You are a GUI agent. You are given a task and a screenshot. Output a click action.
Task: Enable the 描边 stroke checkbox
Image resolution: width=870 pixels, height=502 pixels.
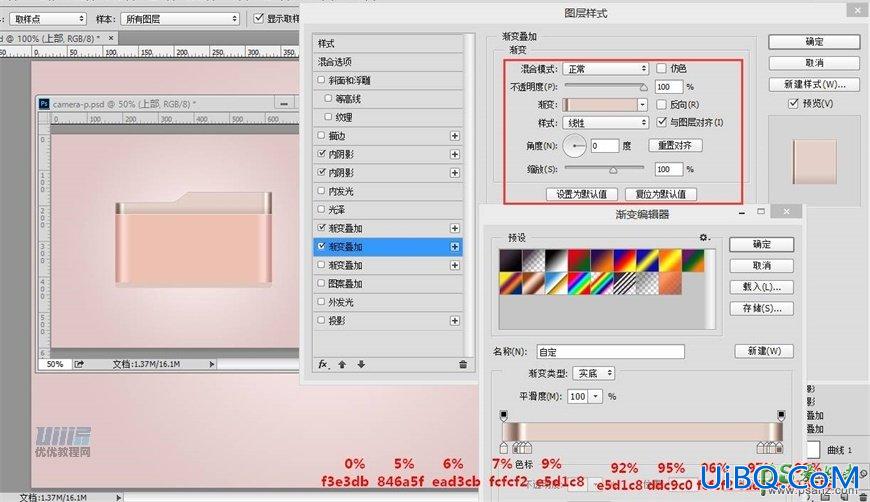click(x=321, y=135)
